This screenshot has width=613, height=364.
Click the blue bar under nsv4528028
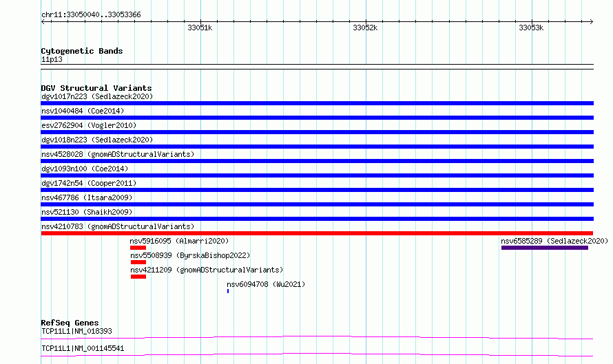coord(317,161)
